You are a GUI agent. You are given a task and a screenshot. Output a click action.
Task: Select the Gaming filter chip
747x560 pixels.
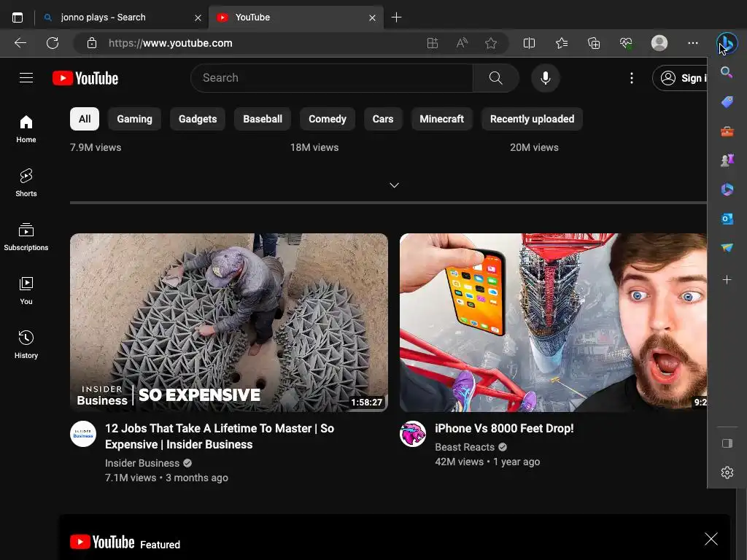pyautogui.click(x=134, y=119)
